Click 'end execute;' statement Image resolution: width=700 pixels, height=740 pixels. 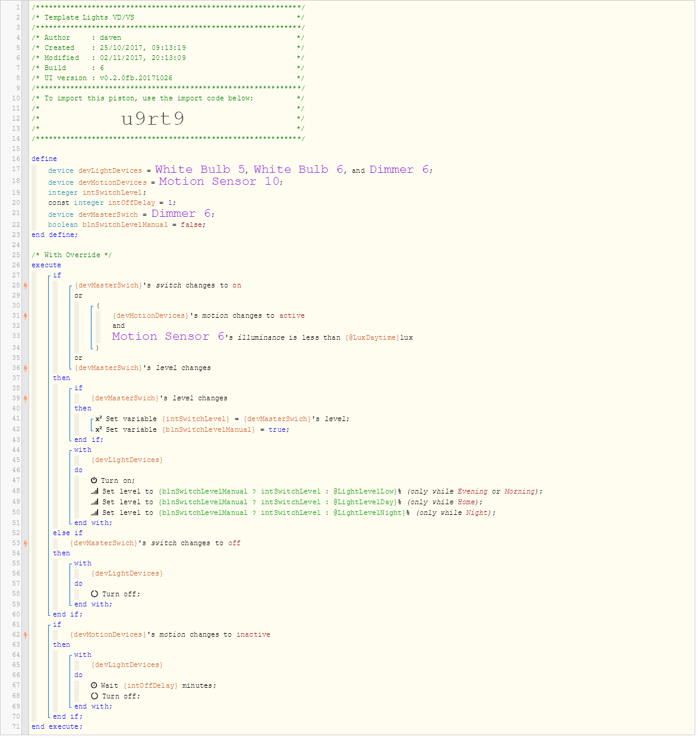(x=57, y=727)
